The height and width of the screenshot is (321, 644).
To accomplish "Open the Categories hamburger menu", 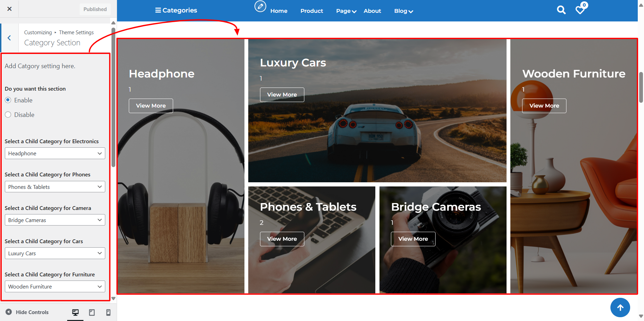I will click(x=176, y=10).
